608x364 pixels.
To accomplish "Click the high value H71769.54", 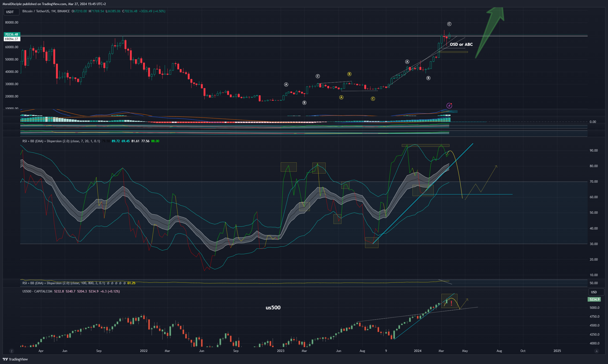I will pos(96,11).
